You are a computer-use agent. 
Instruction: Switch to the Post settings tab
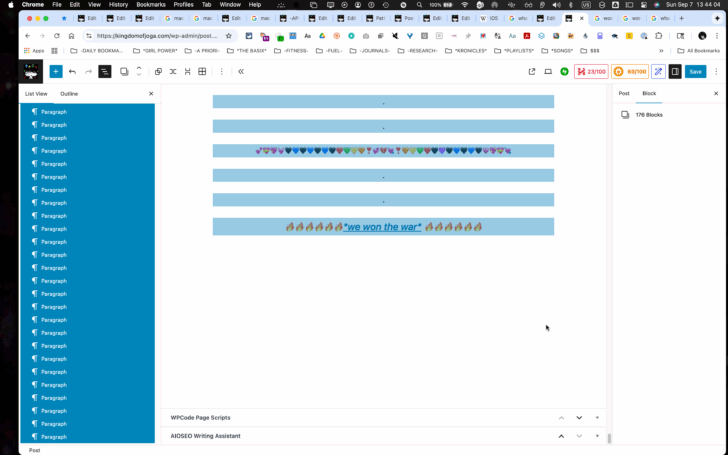[x=624, y=93]
